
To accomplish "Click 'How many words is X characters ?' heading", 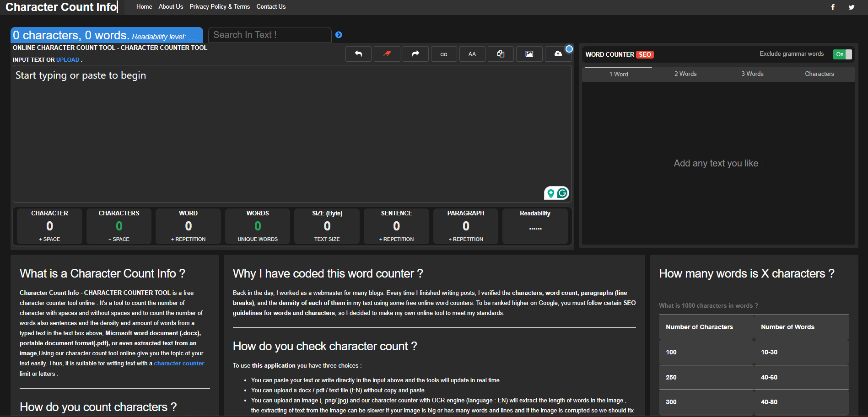I will [746, 273].
